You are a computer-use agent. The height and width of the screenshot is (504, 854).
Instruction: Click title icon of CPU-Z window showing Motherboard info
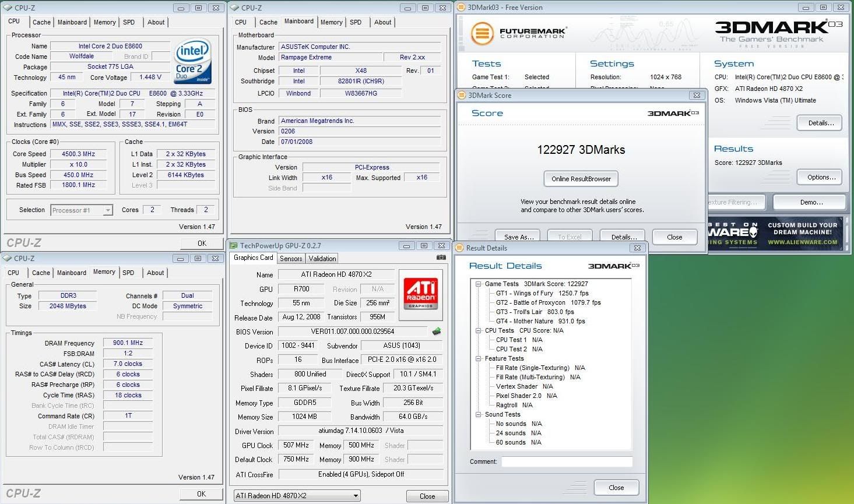[x=234, y=8]
